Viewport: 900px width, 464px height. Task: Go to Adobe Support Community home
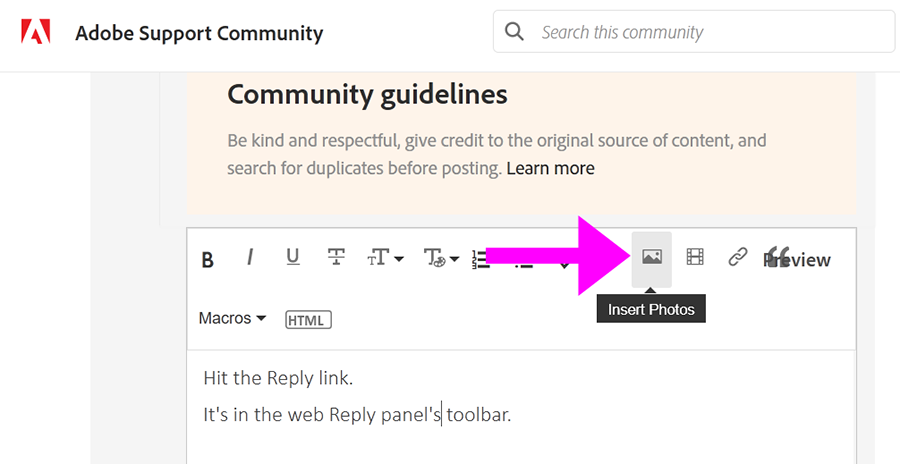click(199, 34)
